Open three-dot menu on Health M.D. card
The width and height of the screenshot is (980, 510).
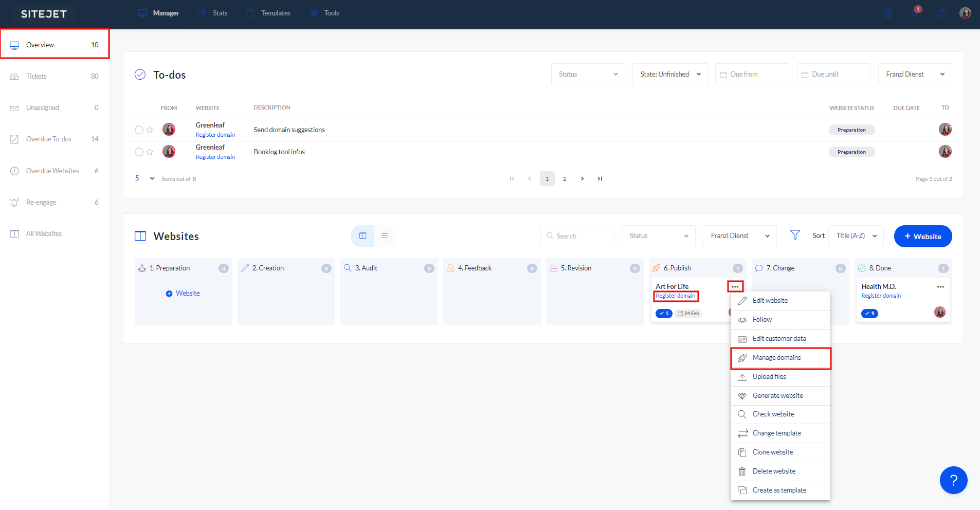[x=940, y=287]
